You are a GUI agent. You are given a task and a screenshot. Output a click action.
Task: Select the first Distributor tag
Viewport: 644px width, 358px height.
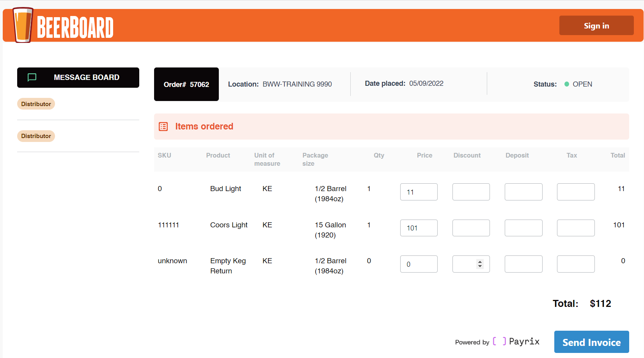[36, 104]
